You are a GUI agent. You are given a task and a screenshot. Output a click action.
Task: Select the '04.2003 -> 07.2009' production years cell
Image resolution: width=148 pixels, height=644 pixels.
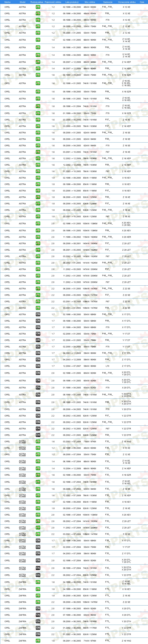[x=72, y=553]
